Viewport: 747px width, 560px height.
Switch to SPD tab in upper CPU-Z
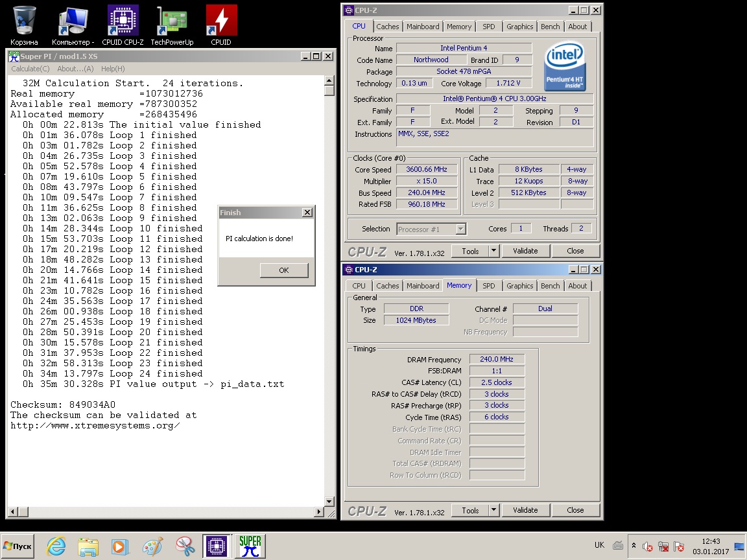tap(488, 27)
